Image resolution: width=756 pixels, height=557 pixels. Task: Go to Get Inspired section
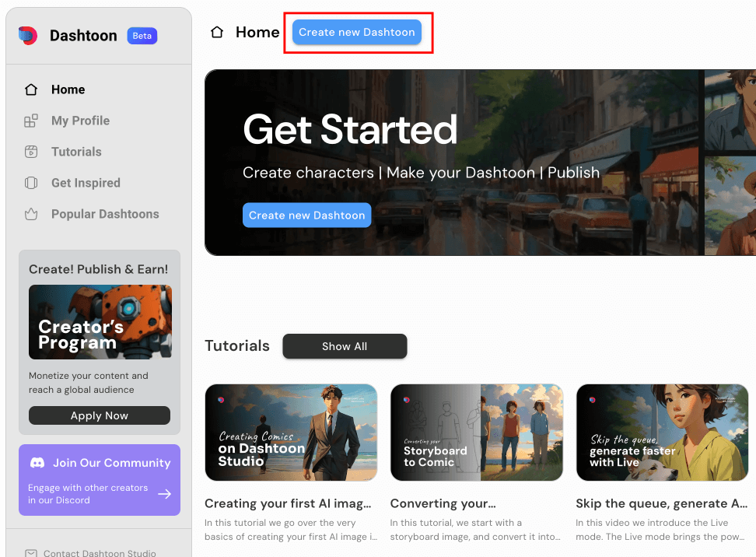pyautogui.click(x=86, y=183)
